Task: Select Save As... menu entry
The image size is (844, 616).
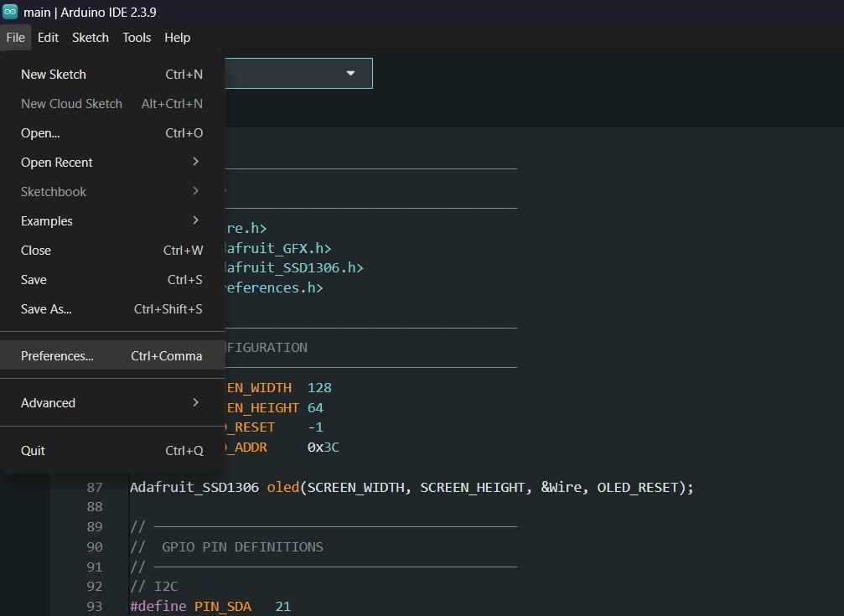Action: click(x=112, y=309)
